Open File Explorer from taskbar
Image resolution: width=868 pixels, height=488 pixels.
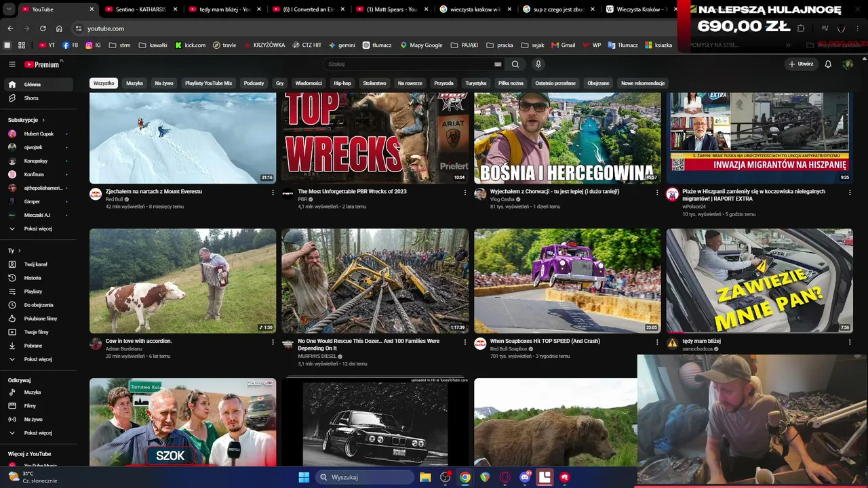425,477
